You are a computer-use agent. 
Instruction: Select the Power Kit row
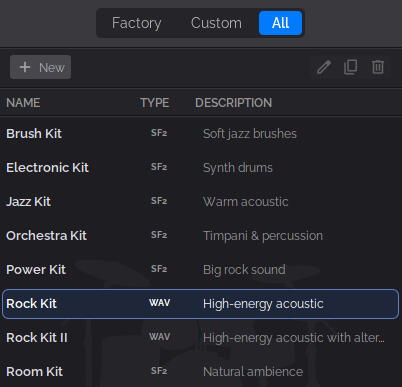coord(201,270)
